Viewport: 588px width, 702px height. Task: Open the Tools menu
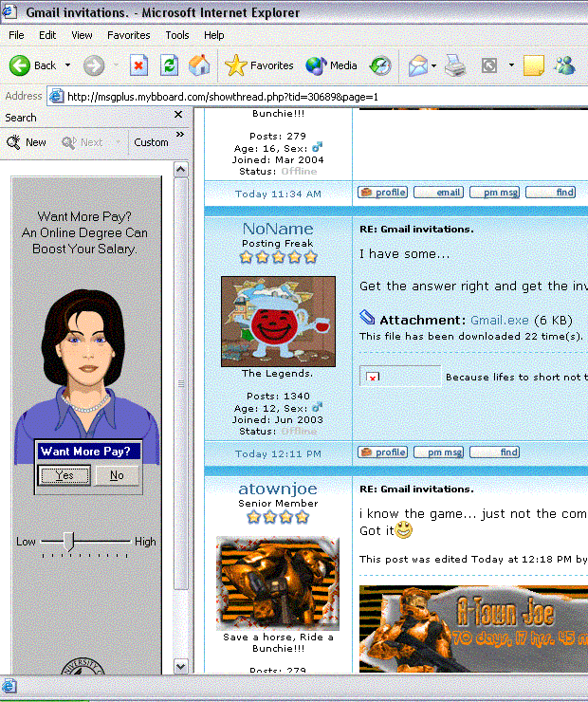pos(177,35)
